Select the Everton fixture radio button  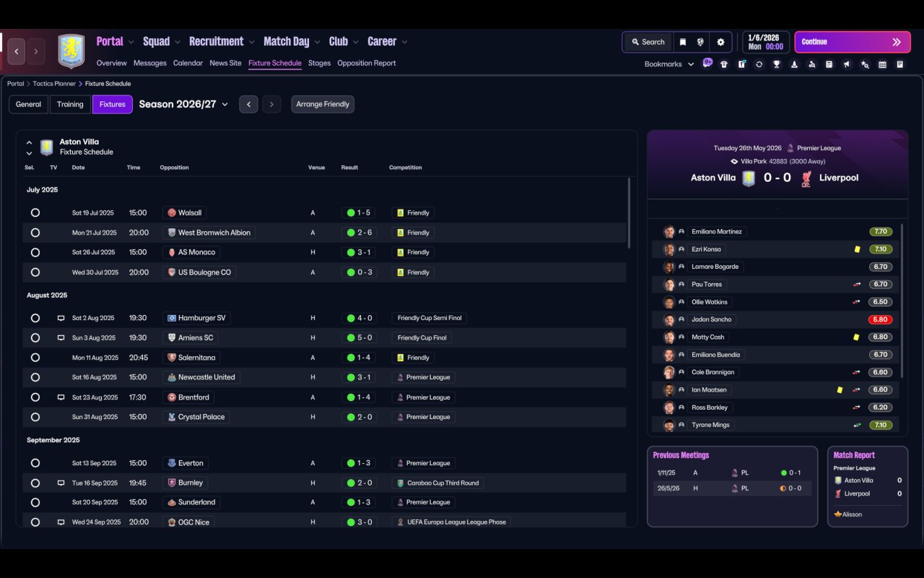(x=35, y=463)
